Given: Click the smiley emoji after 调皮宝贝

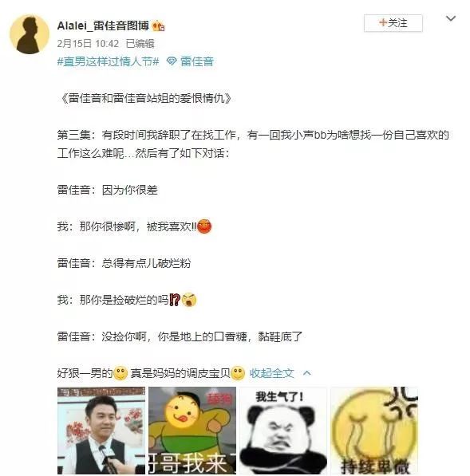Looking at the screenshot, I should (x=238, y=373).
